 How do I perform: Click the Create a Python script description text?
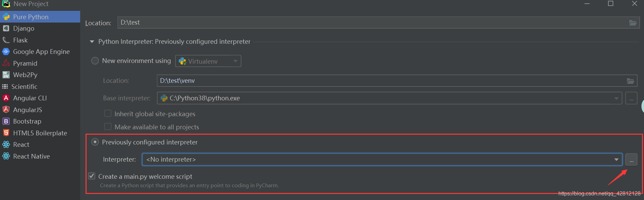(x=189, y=186)
